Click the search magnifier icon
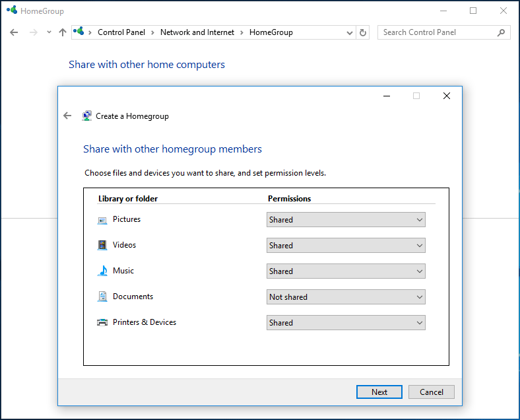Image resolution: width=520 pixels, height=420 pixels. point(501,32)
